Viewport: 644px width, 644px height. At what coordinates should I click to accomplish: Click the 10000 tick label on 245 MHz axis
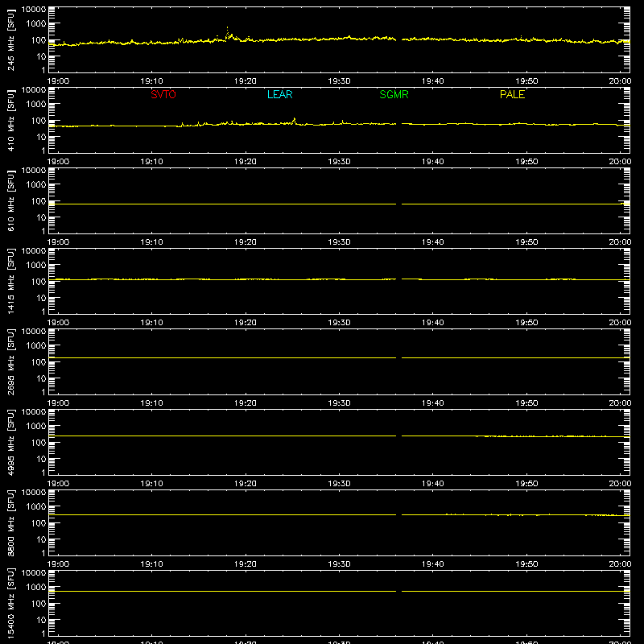coord(34,9)
